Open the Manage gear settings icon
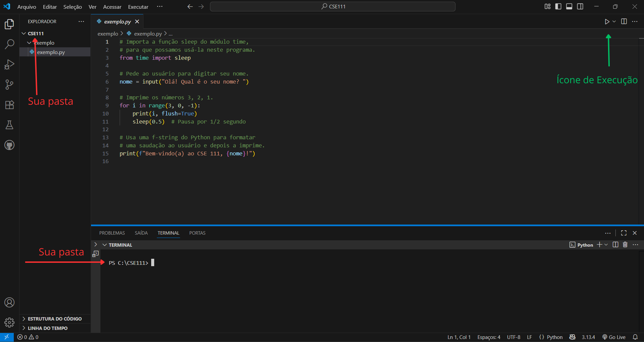Viewport: 644px width, 342px height. 9,323
